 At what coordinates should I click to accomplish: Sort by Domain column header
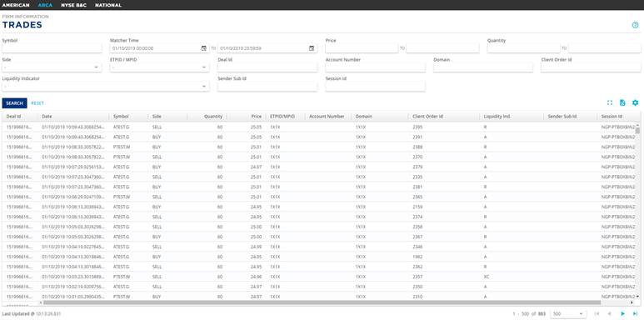[364, 117]
